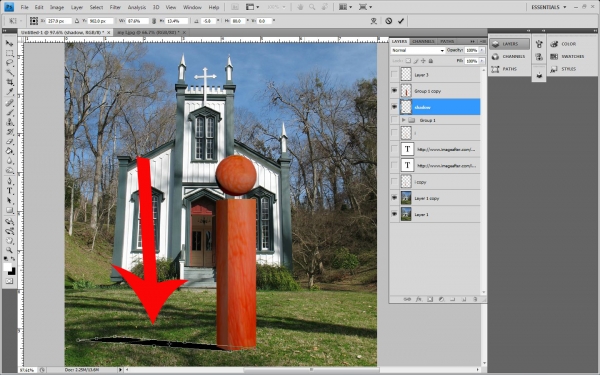Image resolution: width=600 pixels, height=375 pixels.
Task: Hide the Layer 1 layer
Action: (394, 214)
